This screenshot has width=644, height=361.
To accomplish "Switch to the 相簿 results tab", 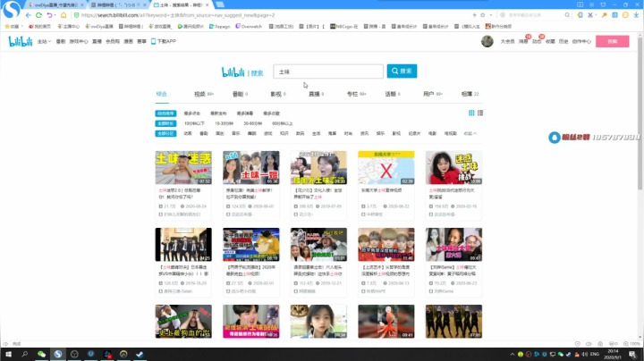I will point(470,94).
